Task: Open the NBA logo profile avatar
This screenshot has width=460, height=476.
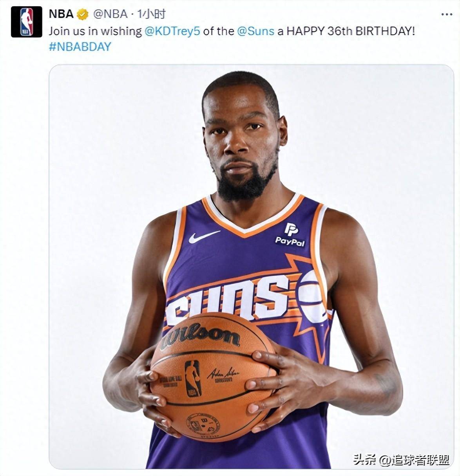Action: (x=26, y=22)
